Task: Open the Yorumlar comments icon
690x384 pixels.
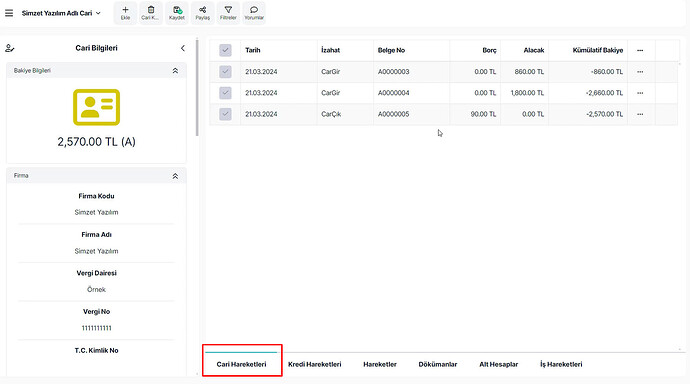Action: point(254,13)
